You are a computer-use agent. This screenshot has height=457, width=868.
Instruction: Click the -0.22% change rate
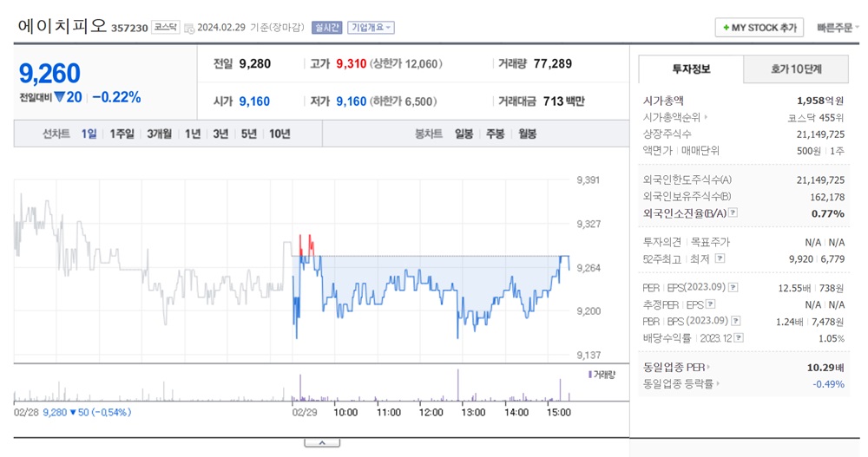tap(116, 97)
